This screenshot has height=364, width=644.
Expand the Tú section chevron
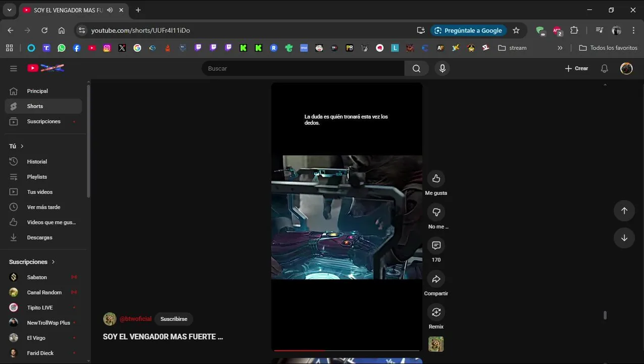click(22, 146)
